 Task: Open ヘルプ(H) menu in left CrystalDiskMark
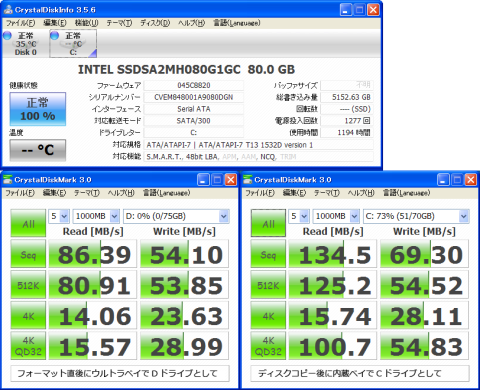tap(121, 193)
